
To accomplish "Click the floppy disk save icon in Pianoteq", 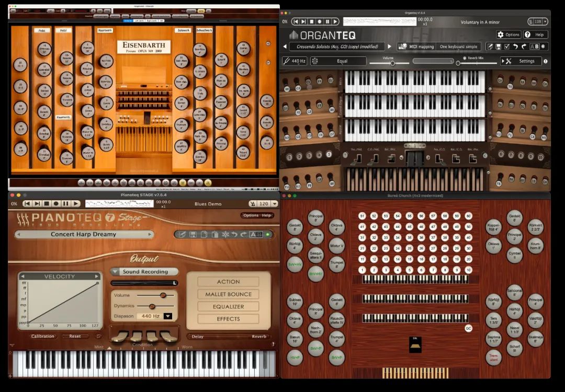I will (x=193, y=235).
